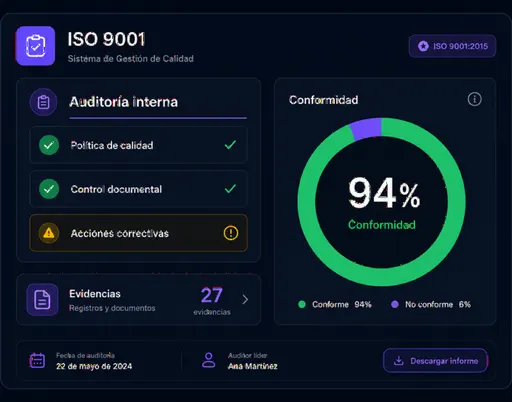Expand the Control documental row
The image size is (512, 402).
point(138,189)
